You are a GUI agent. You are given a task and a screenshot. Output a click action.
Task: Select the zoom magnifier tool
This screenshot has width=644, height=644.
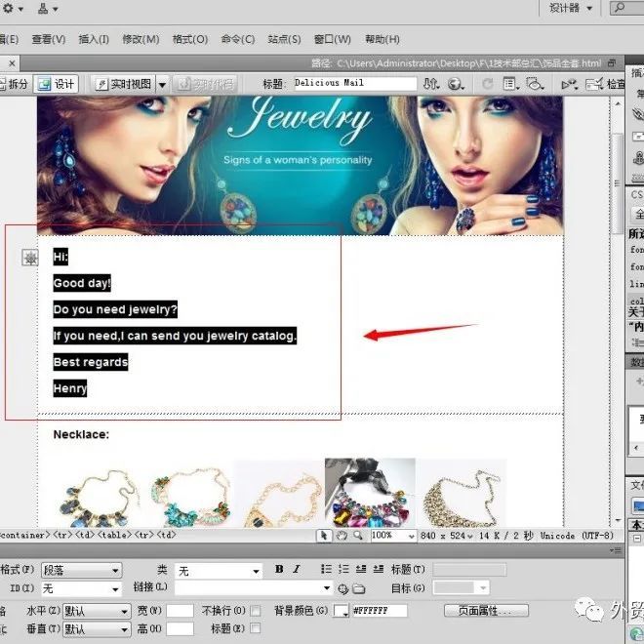[x=358, y=535]
